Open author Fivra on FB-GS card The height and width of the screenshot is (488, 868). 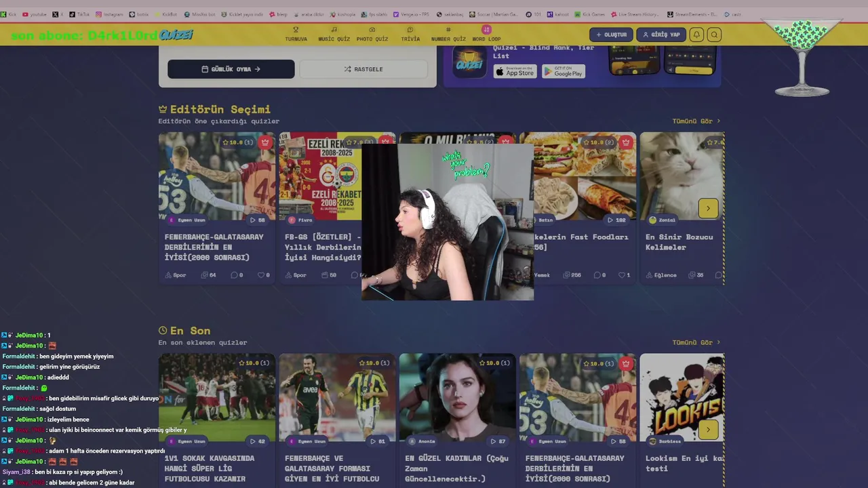pyautogui.click(x=300, y=220)
